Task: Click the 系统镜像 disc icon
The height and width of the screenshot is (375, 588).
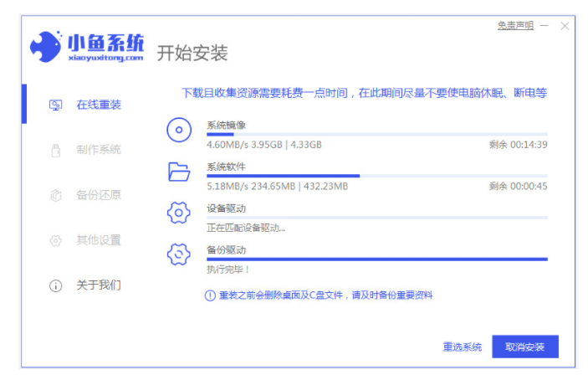Action: [x=179, y=131]
